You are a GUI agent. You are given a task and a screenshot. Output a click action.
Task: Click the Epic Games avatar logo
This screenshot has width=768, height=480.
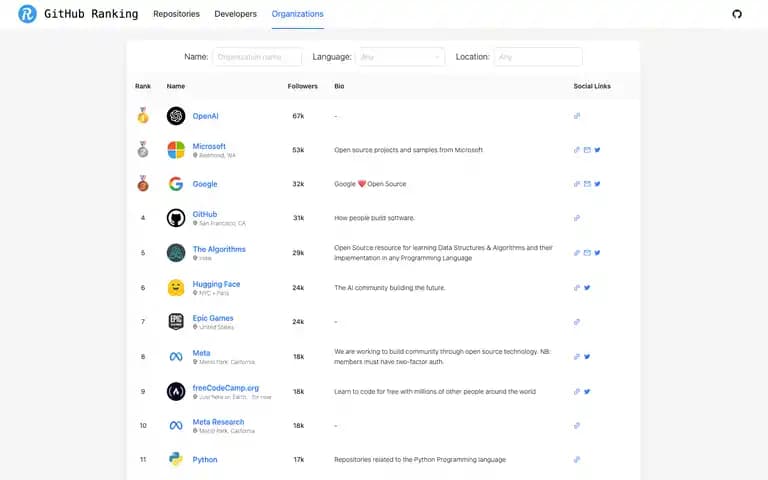(176, 322)
